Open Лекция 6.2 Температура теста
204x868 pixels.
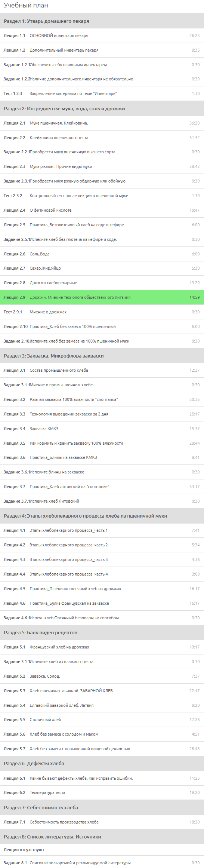(x=102, y=792)
